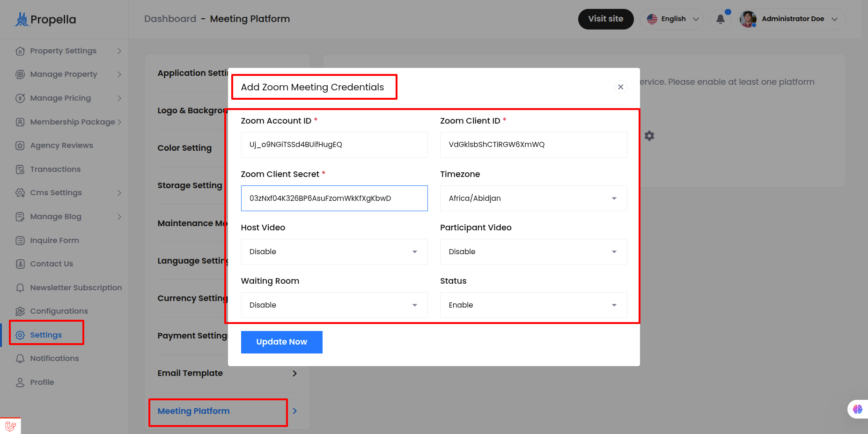Open the Host Video dropdown
This screenshot has width=868, height=434.
pyautogui.click(x=334, y=251)
